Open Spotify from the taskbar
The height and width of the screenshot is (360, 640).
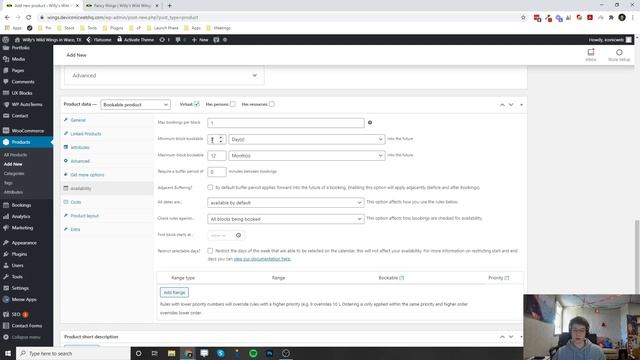(253, 353)
